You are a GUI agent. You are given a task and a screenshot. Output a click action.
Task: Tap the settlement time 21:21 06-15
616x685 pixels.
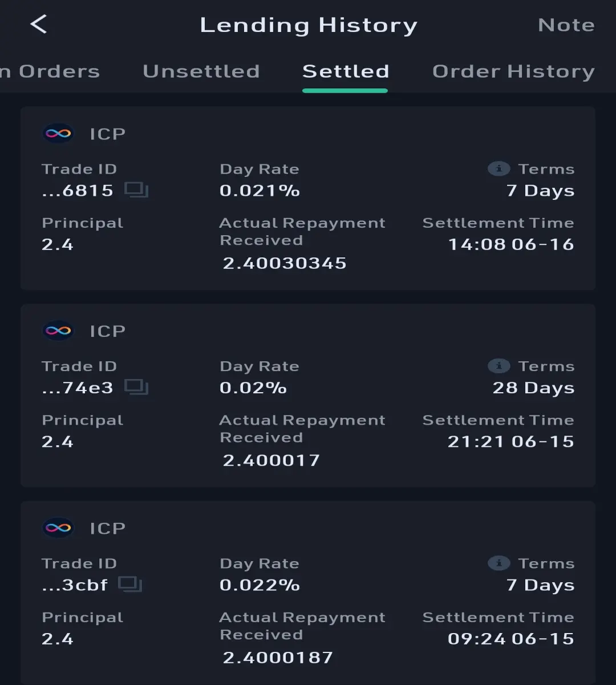coord(510,441)
